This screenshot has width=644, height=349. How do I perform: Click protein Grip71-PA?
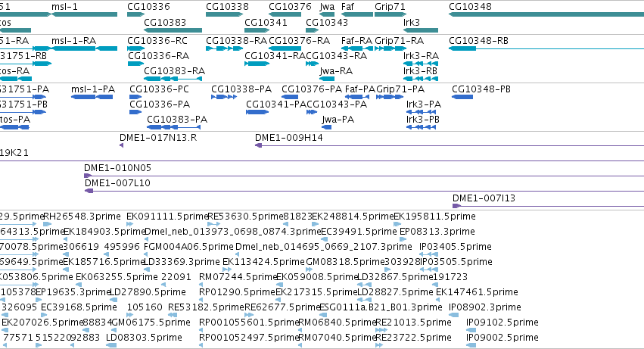390,97
